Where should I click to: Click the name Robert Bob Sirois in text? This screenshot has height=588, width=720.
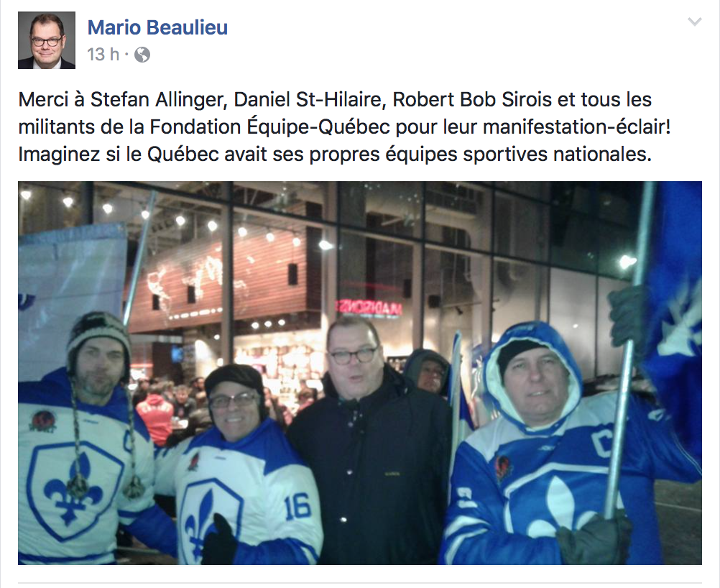point(472,100)
